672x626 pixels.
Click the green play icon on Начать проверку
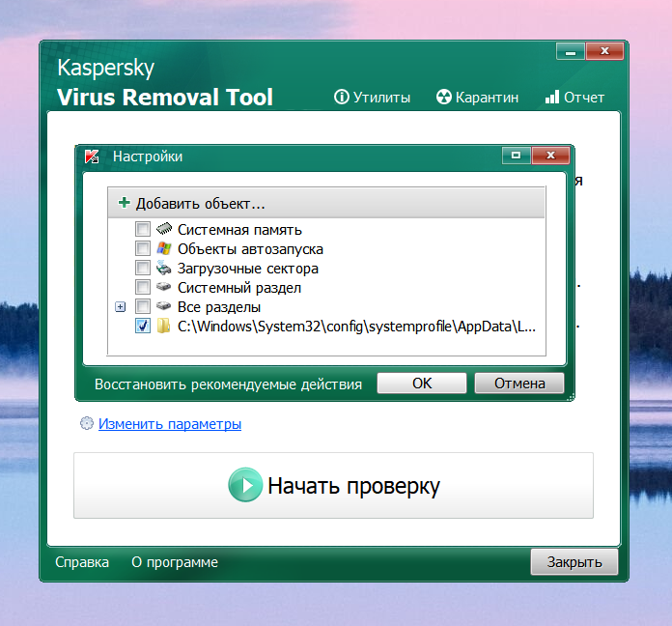click(245, 485)
